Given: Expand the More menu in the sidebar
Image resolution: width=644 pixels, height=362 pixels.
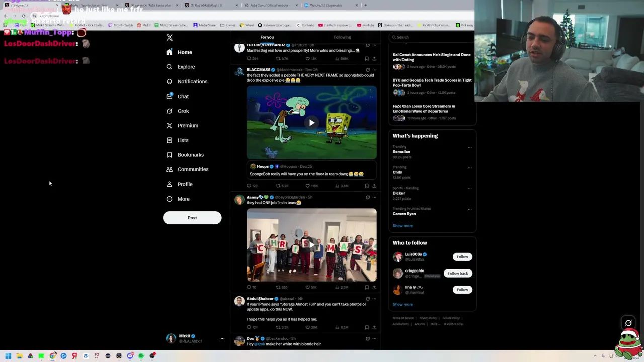Looking at the screenshot, I should (178, 199).
